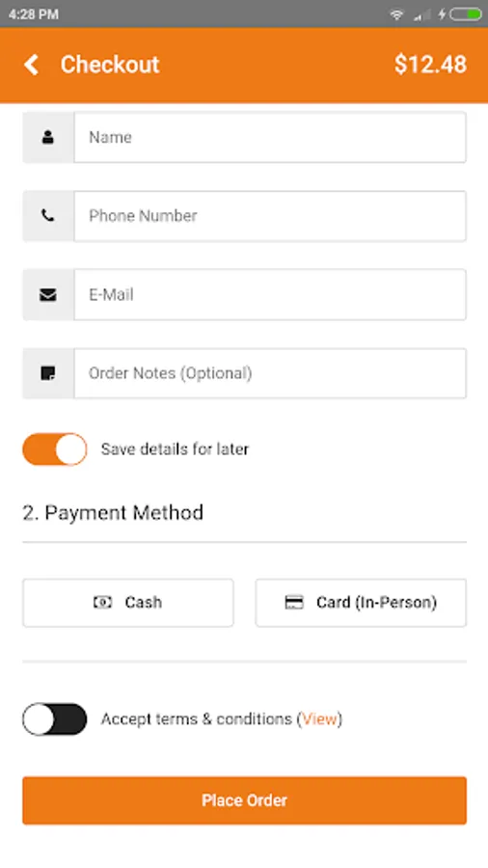This screenshot has width=488, height=868.
Task: Enable Accept terms & conditions switch
Action: [55, 719]
